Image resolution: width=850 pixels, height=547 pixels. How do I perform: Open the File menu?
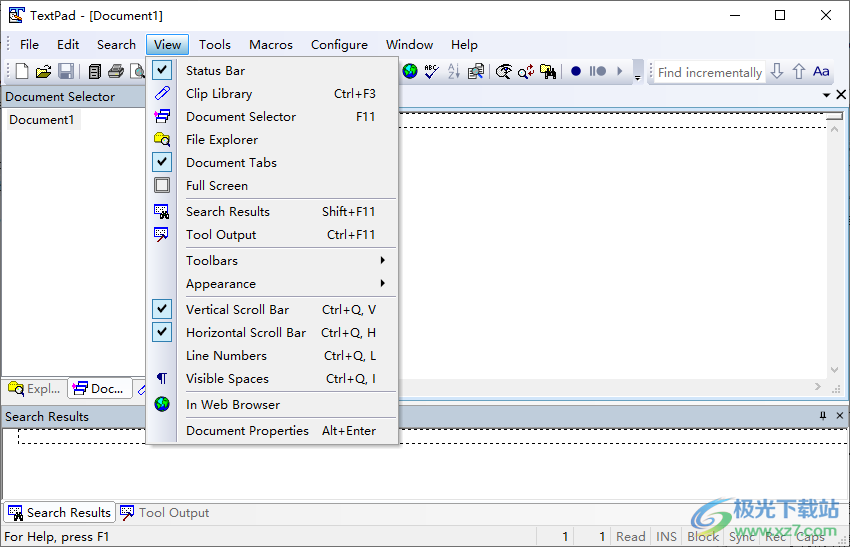(x=29, y=44)
